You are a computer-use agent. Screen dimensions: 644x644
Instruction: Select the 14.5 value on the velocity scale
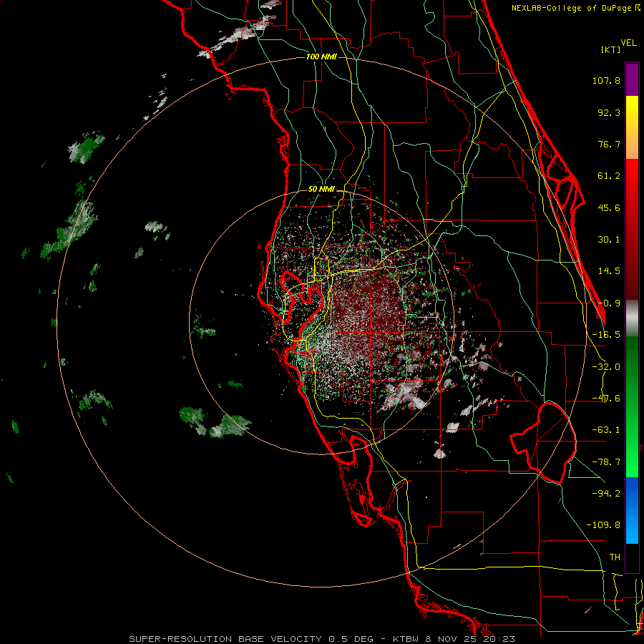coord(609,271)
